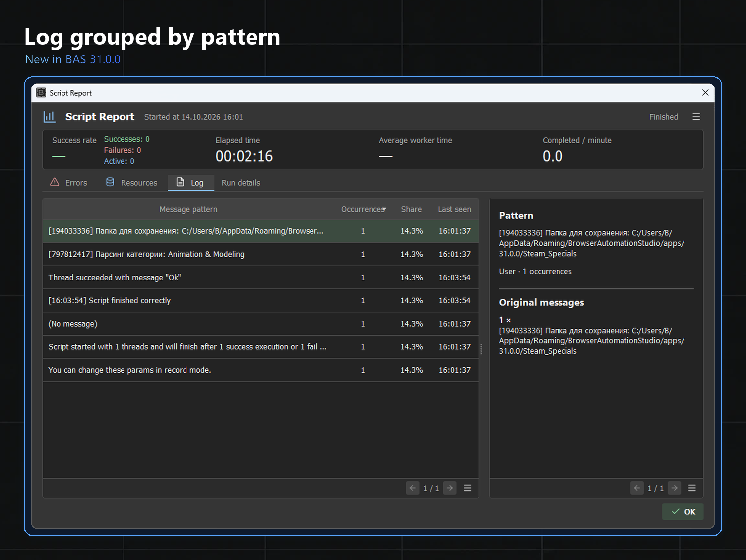746x560 pixels.
Task: Select the "Script started with 1 threads" row
Action: (x=260, y=347)
